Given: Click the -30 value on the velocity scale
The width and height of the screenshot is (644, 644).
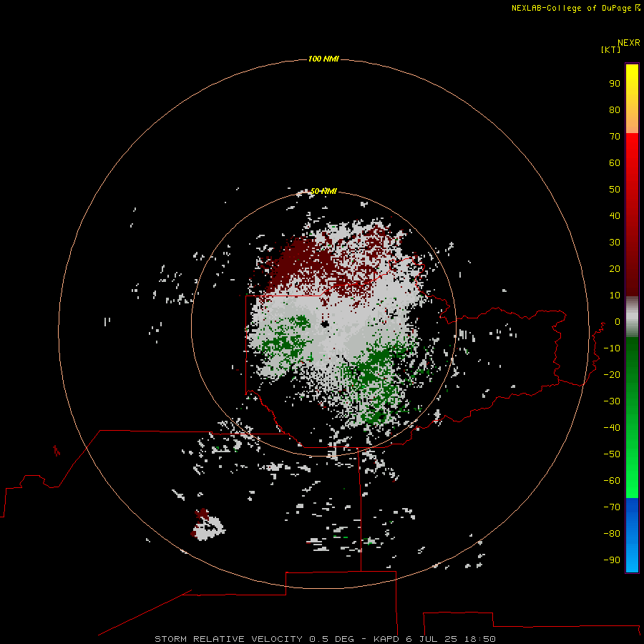Looking at the screenshot, I should [612, 401].
